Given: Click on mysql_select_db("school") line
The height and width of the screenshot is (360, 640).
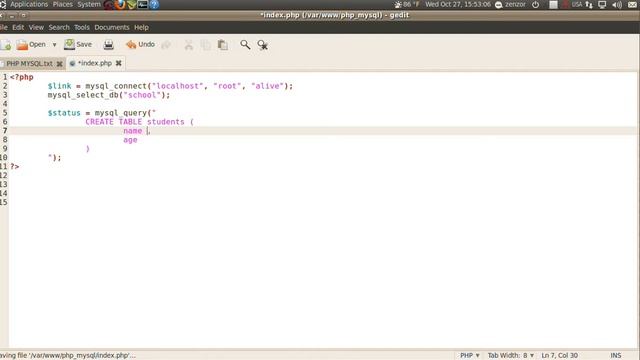Looking at the screenshot, I should pos(109,95).
